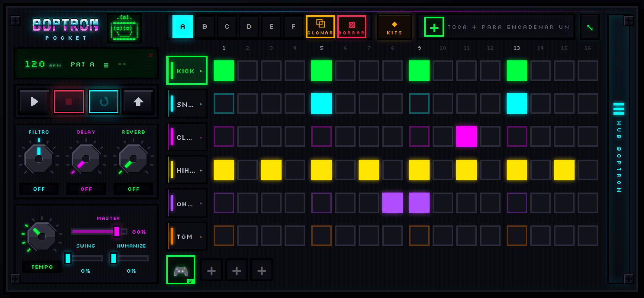The width and height of the screenshot is (644, 298).
Task: Start playback with the play button
Action: pos(34,102)
